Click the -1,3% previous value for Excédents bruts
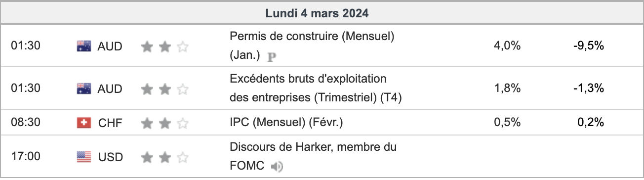The width and height of the screenshot is (644, 180). pos(587,89)
